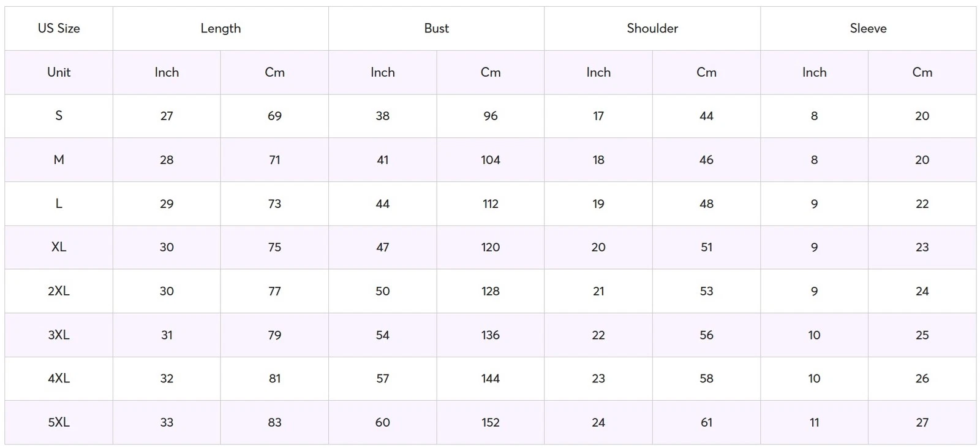
Task: Click the Unit row label
Action: (59, 72)
